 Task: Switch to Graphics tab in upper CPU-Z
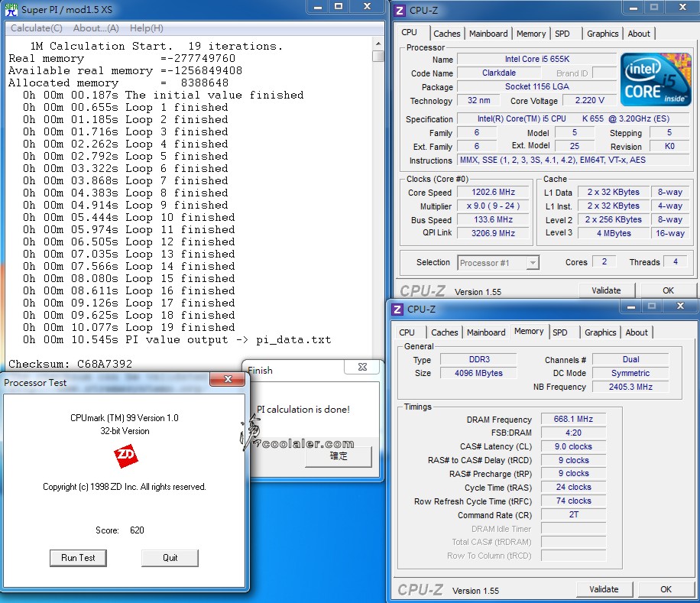[x=602, y=34]
